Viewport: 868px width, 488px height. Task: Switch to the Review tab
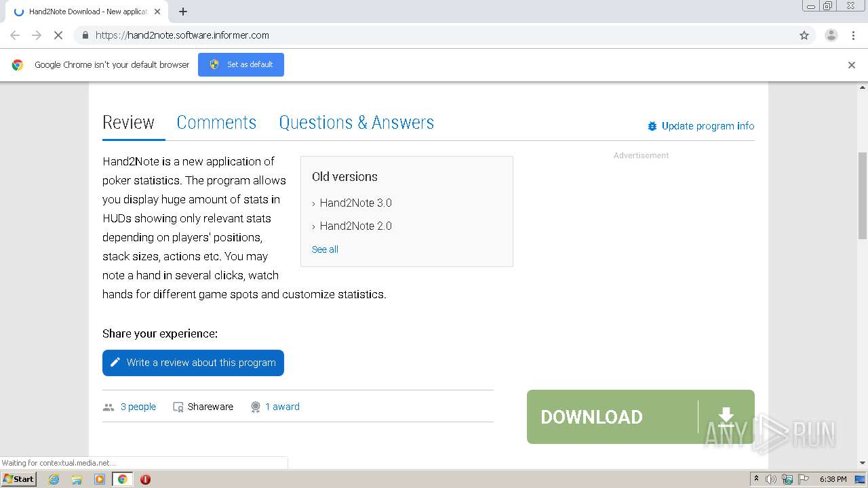point(128,123)
